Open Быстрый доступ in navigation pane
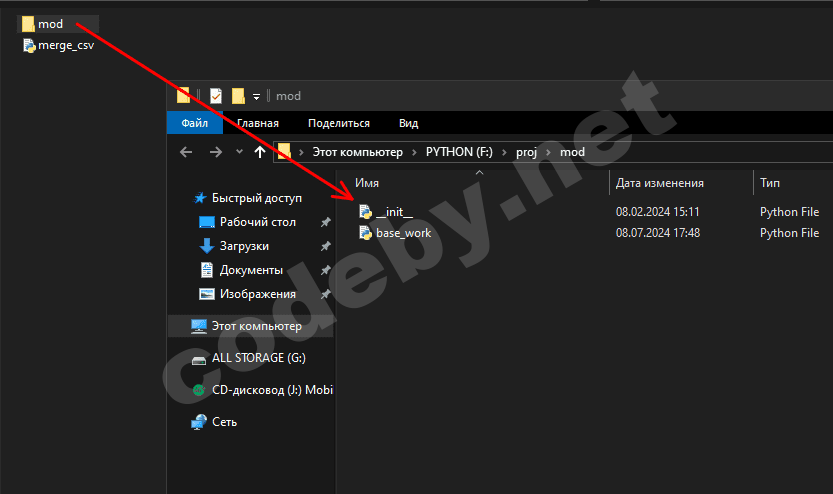 click(x=257, y=198)
